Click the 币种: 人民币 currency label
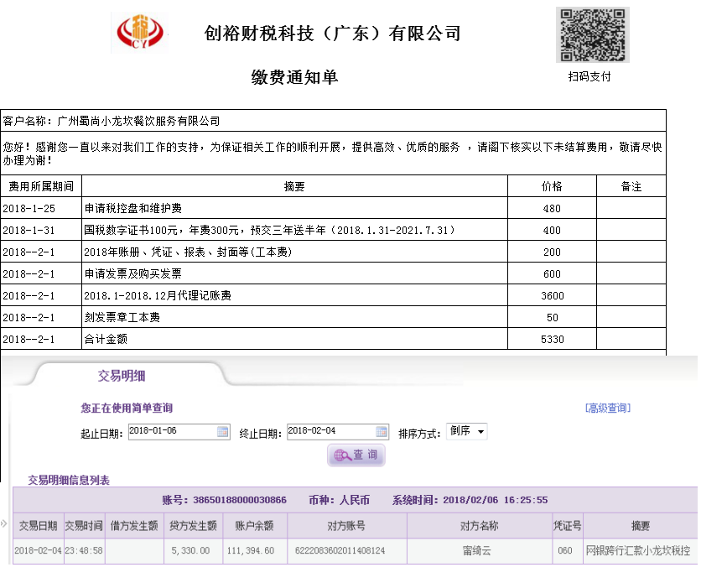The width and height of the screenshot is (727, 588). [340, 500]
